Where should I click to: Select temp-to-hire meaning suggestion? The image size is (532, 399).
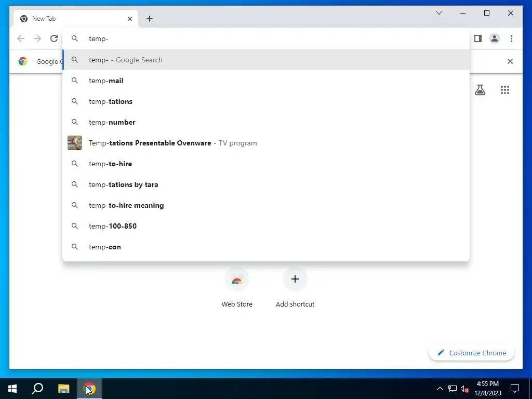click(266, 205)
